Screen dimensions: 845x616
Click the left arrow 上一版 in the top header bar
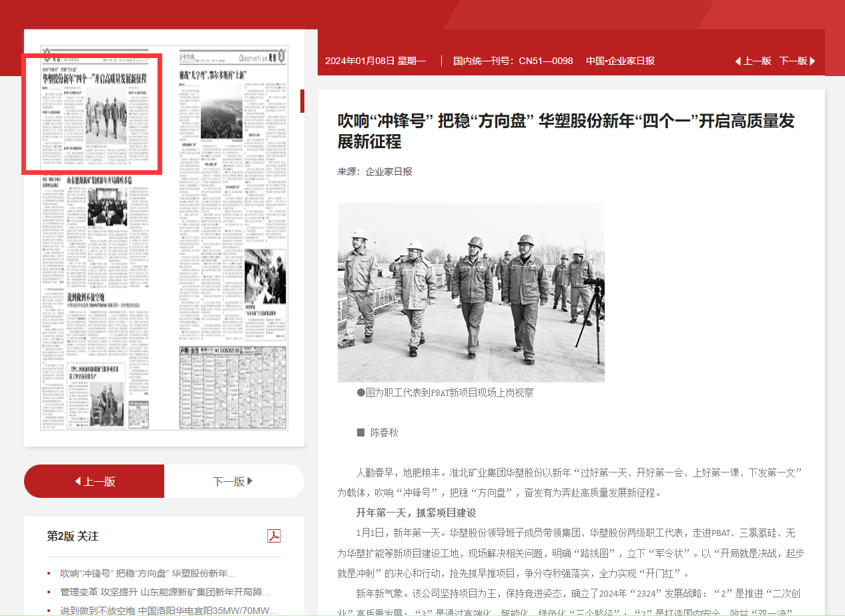tap(753, 61)
